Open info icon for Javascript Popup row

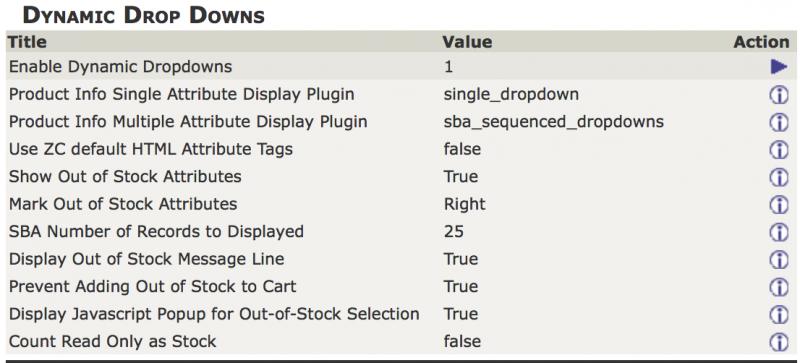pyautogui.click(x=779, y=314)
